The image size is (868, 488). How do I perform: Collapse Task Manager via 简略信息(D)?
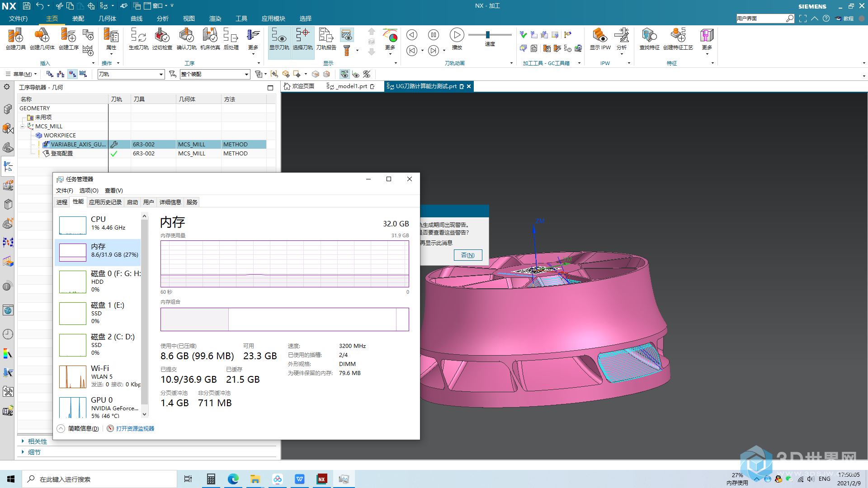pos(78,428)
